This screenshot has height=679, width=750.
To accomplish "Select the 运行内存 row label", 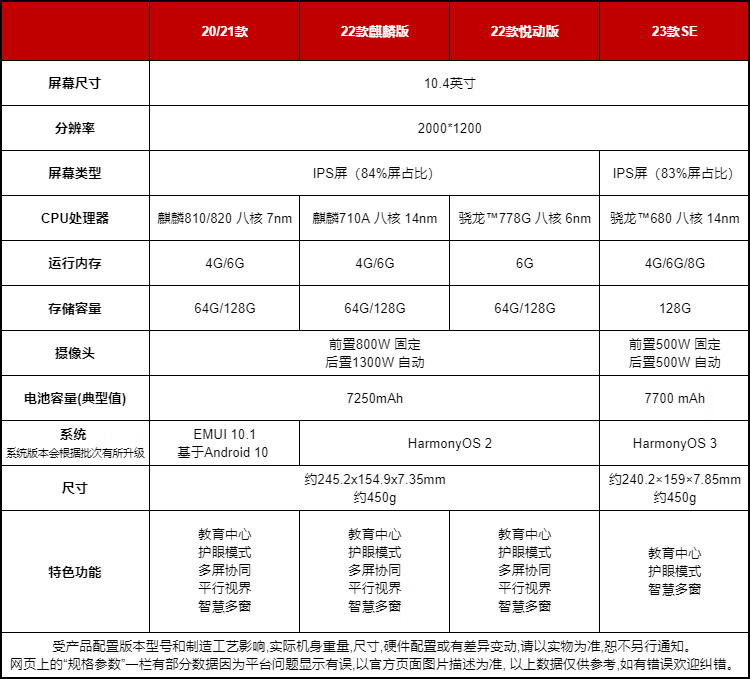I will pyautogui.click(x=75, y=263).
